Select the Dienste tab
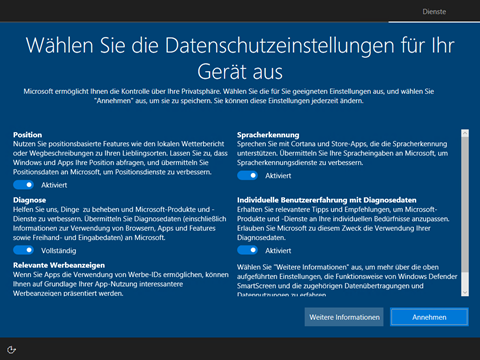This screenshot has width=480, height=360. click(434, 12)
